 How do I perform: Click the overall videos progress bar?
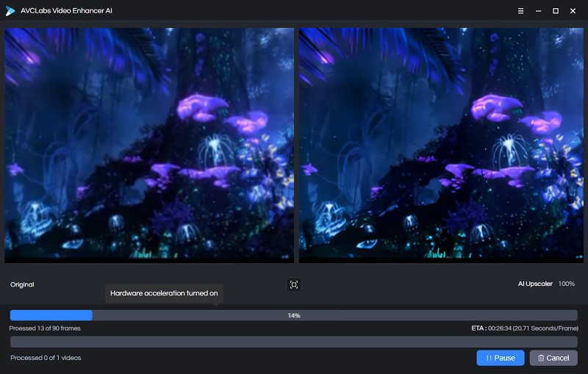(x=293, y=342)
